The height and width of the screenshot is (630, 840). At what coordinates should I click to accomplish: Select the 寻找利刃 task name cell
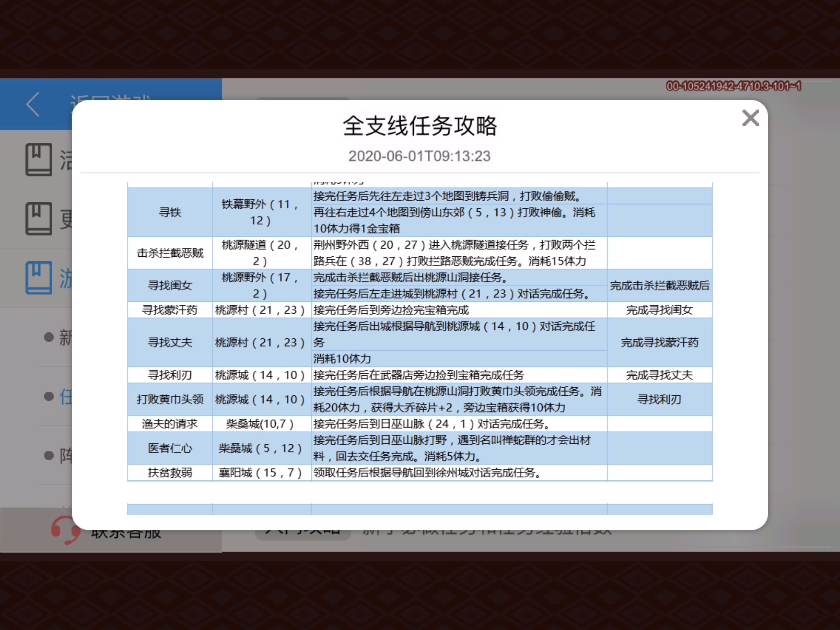(x=170, y=375)
